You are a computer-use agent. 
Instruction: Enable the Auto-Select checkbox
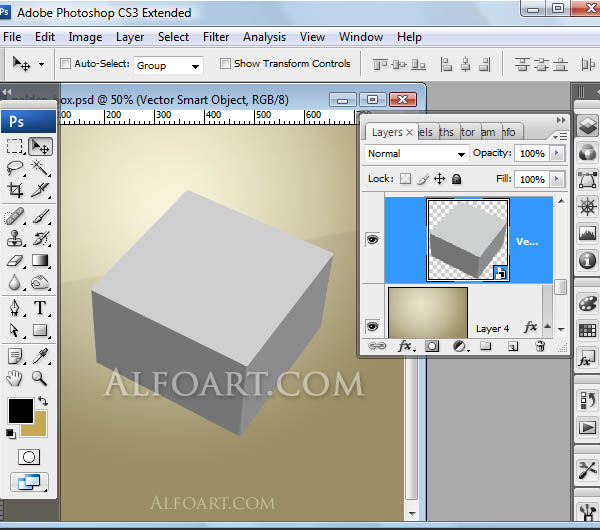tap(65, 64)
